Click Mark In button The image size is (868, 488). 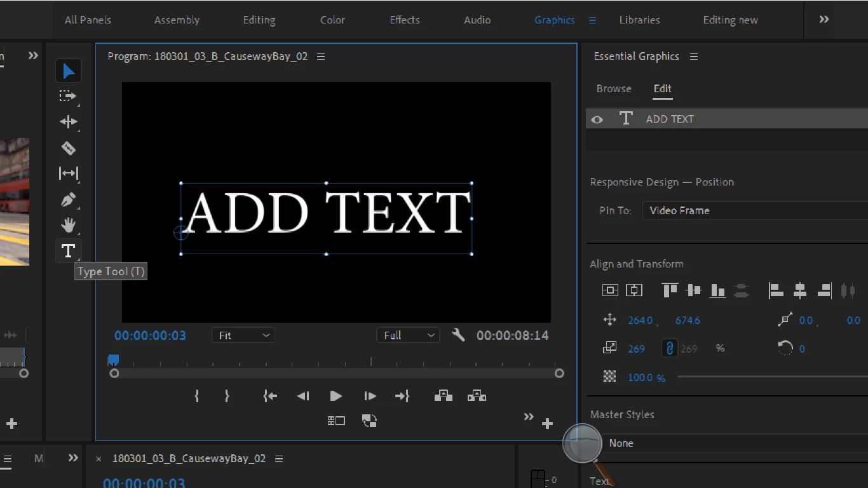pyautogui.click(x=197, y=396)
